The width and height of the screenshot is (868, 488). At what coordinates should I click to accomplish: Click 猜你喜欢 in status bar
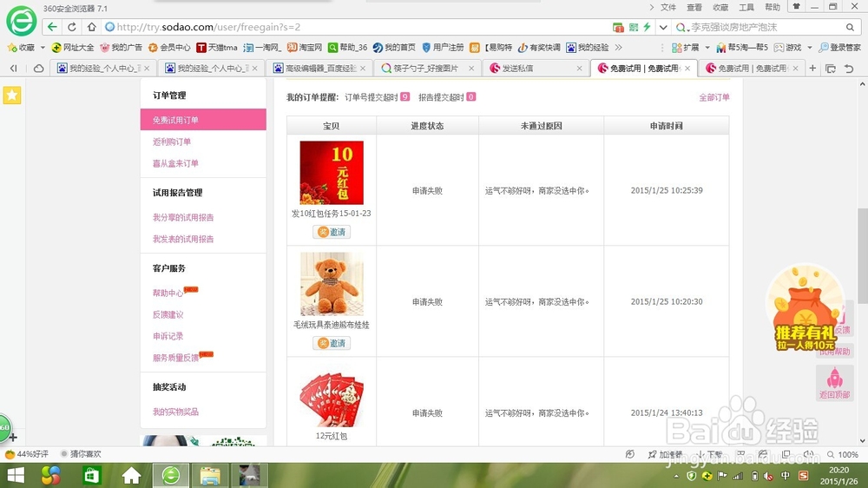81,454
